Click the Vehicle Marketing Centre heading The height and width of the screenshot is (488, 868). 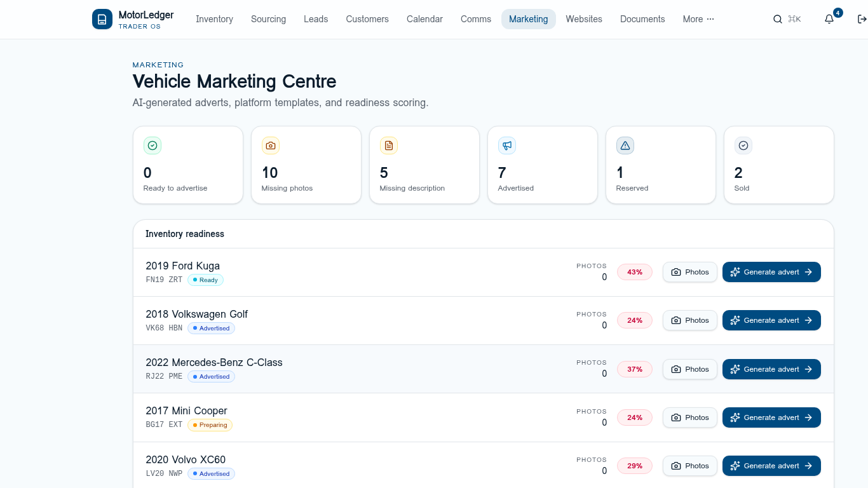[234, 81]
